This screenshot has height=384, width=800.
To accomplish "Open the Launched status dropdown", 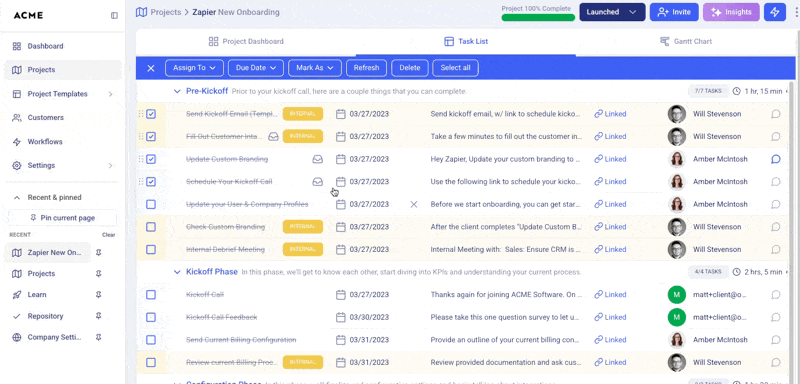I will coord(612,12).
